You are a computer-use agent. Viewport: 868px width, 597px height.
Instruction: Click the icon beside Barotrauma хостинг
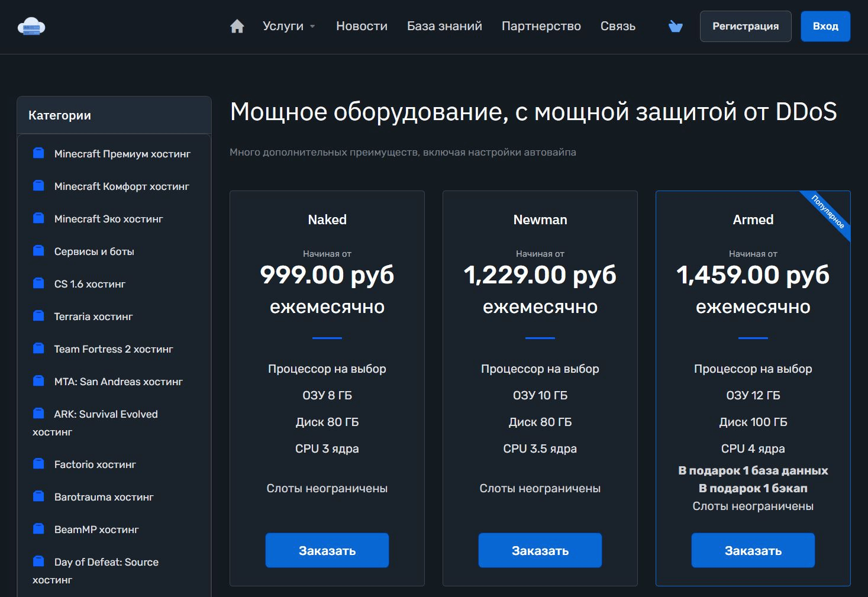pos(38,496)
